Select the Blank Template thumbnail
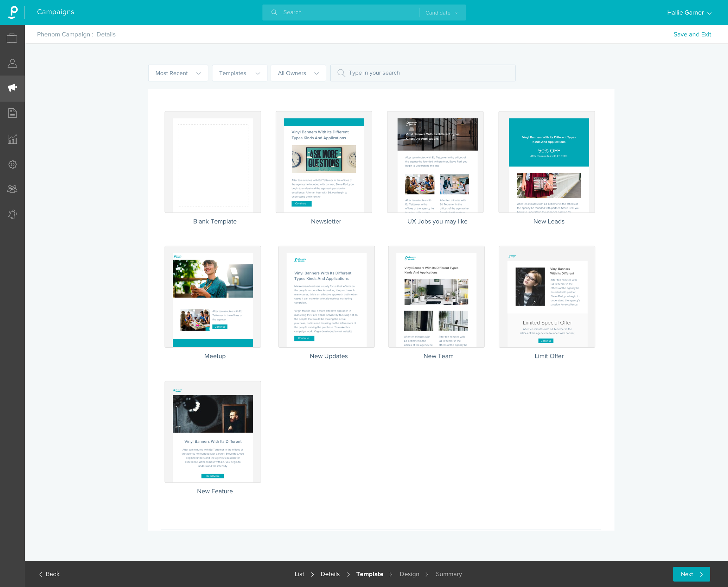Image resolution: width=728 pixels, height=587 pixels. click(213, 162)
